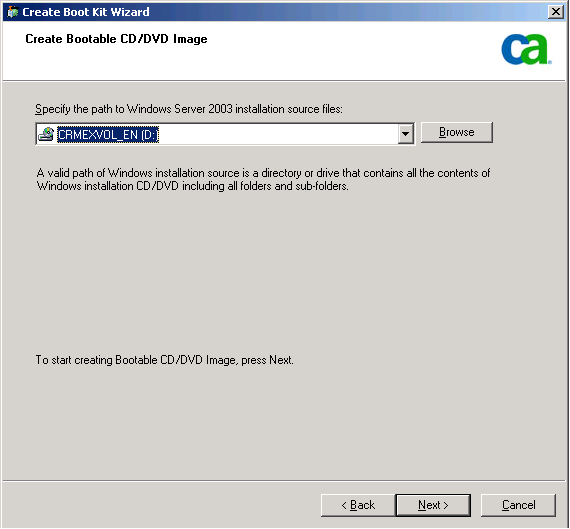Close the wizard window with X
Viewport: 570px width, 529px height.
click(x=556, y=12)
